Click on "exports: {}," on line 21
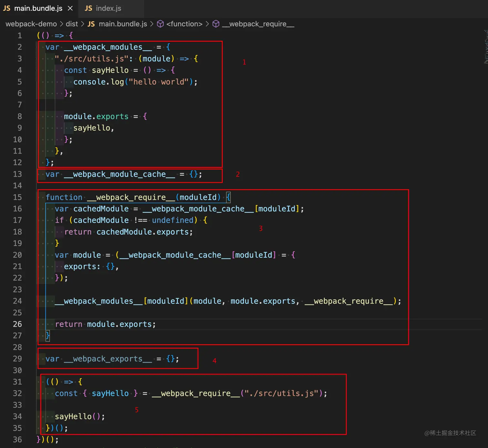The image size is (488, 448). pos(91,267)
